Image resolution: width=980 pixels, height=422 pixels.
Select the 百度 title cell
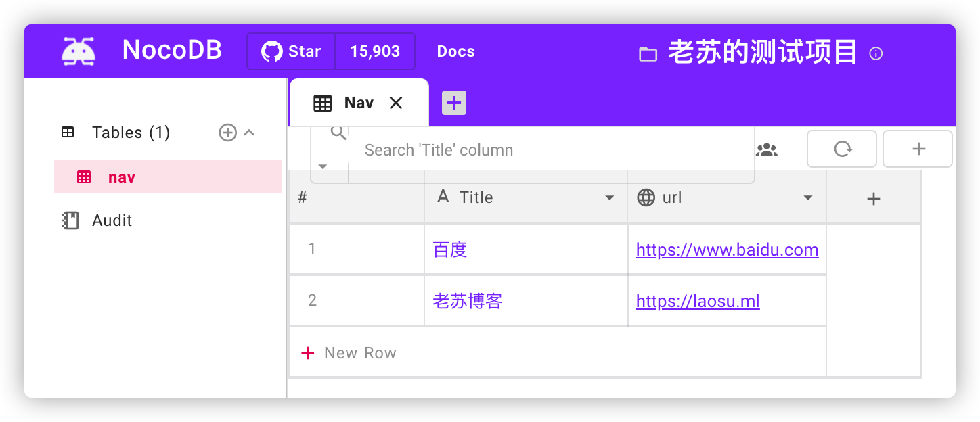[526, 249]
